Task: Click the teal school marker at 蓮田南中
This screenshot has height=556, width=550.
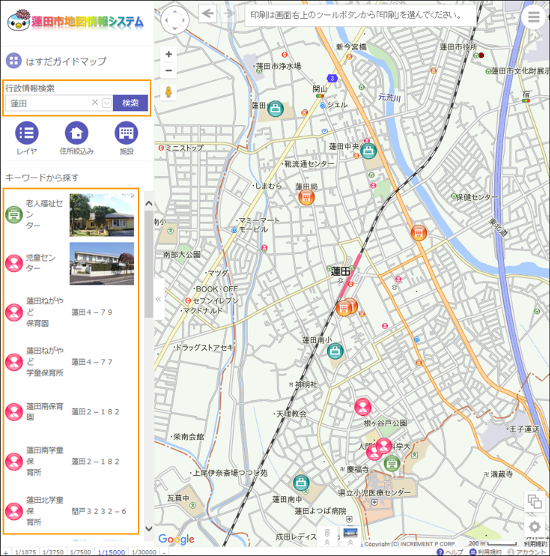Action: point(301,482)
